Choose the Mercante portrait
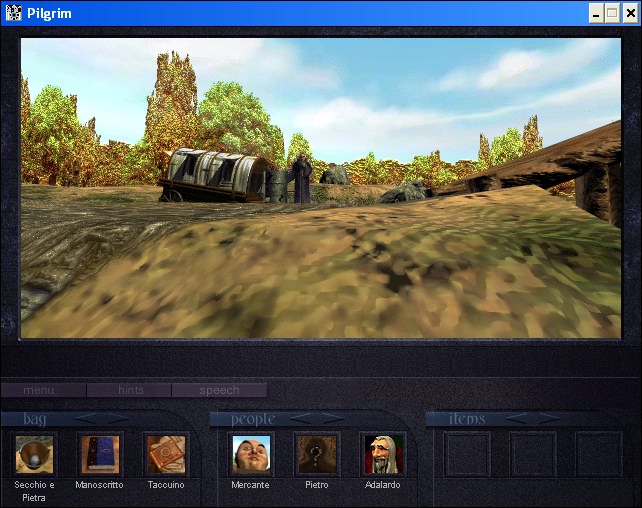The image size is (642, 508). pyautogui.click(x=251, y=454)
